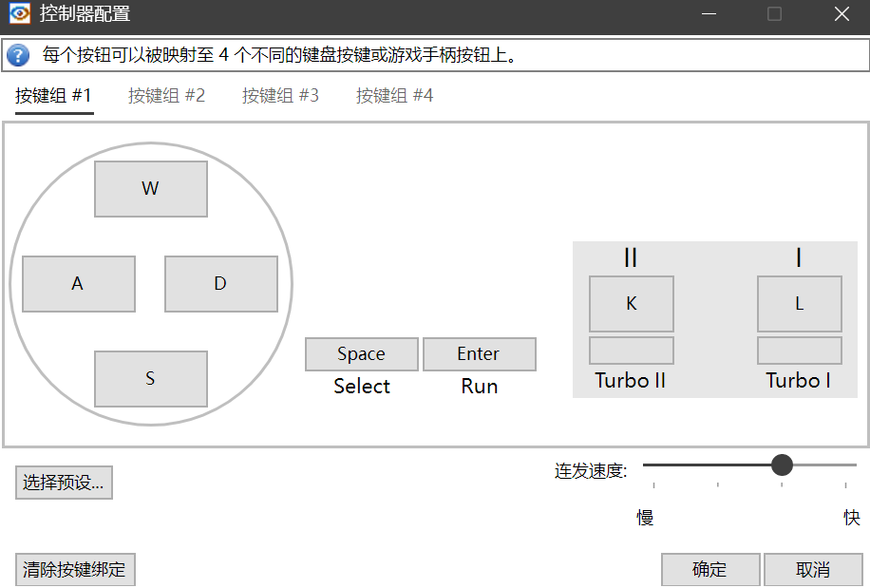Switch to the 按键组 #2 tab

click(166, 95)
